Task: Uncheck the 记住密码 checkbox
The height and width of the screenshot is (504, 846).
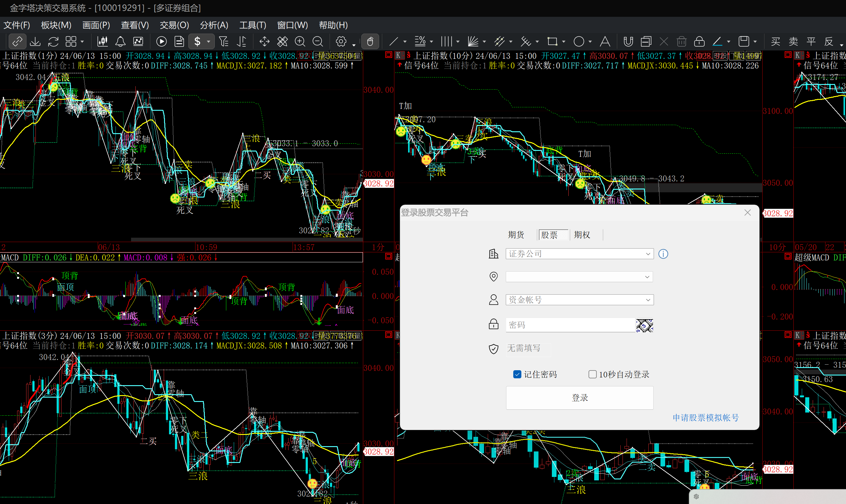Action: (517, 374)
